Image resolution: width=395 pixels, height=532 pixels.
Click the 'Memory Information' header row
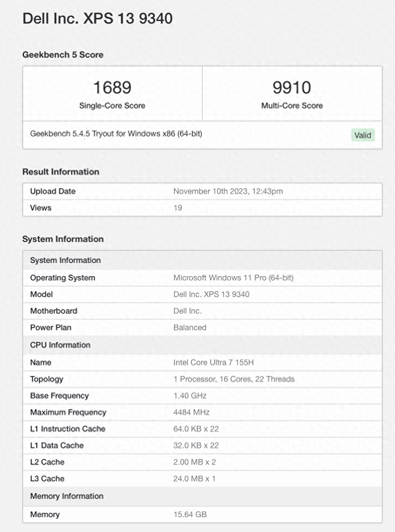[202, 496]
